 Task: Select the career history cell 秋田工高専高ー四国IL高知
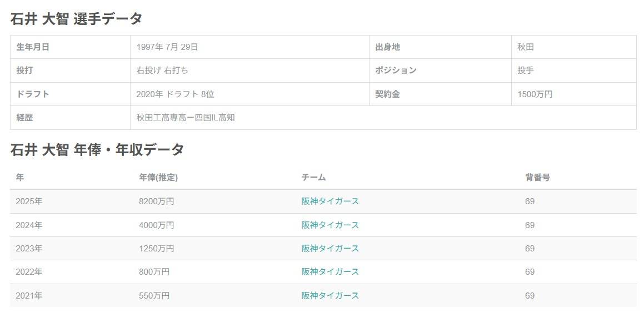click(186, 118)
